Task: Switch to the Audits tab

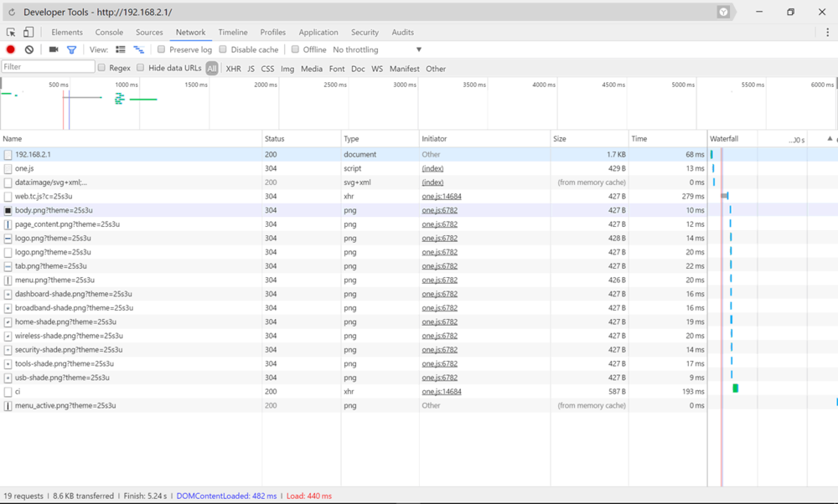Action: [x=402, y=32]
